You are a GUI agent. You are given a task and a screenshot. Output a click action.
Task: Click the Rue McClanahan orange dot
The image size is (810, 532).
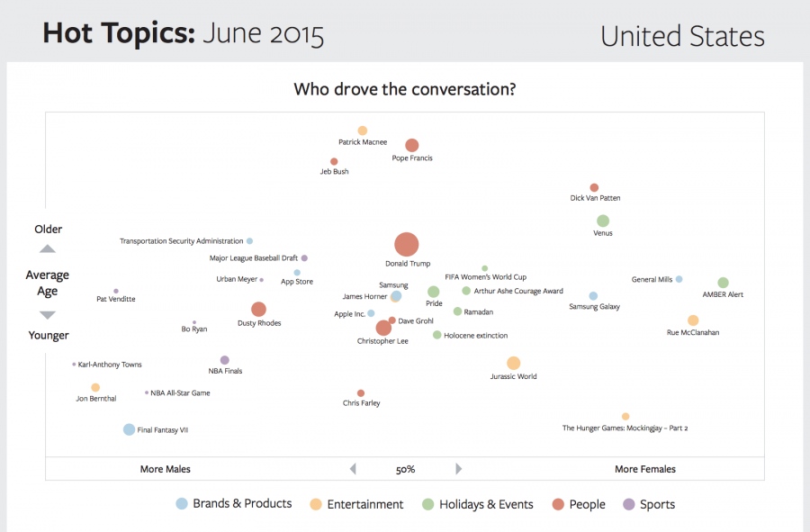click(693, 320)
